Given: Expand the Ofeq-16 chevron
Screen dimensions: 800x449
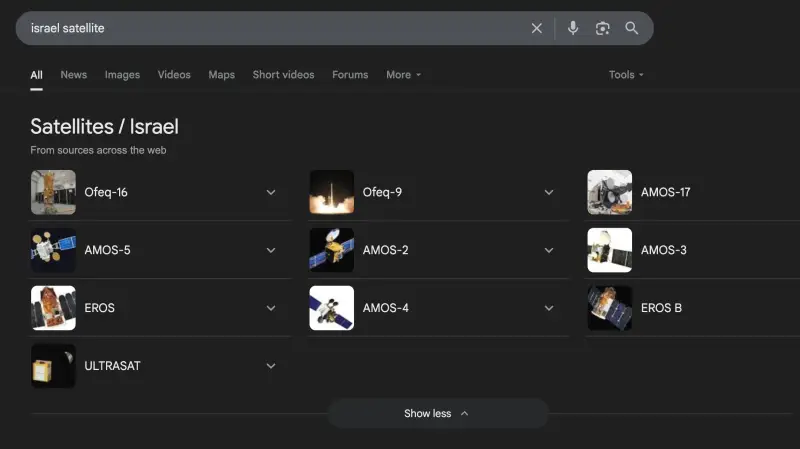Looking at the screenshot, I should click(x=271, y=192).
